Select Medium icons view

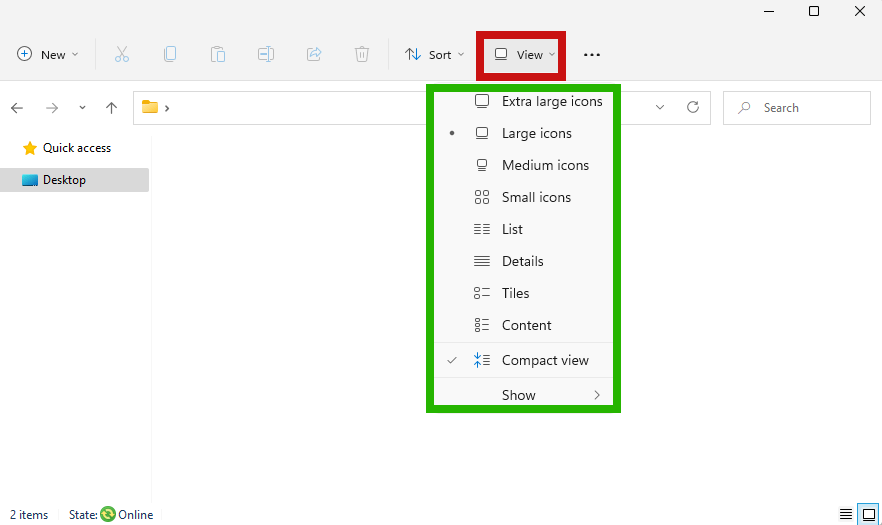pos(524,165)
